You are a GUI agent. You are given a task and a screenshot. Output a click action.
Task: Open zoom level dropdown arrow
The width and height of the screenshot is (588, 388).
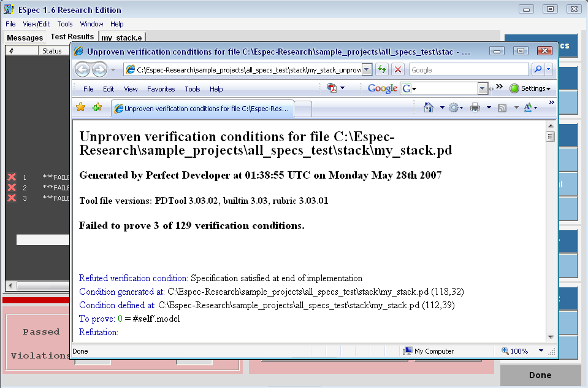point(541,351)
